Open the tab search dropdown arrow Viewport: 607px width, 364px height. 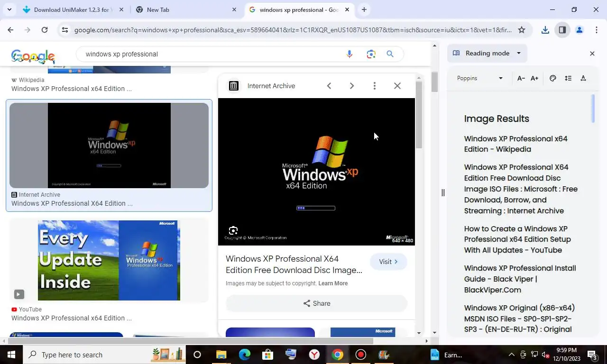tap(9, 9)
